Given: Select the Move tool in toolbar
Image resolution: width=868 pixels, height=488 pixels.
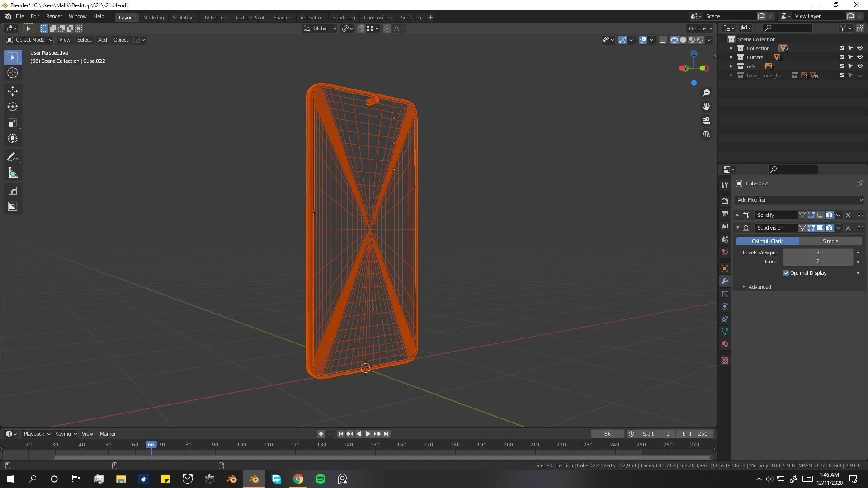Looking at the screenshot, I should [x=12, y=91].
